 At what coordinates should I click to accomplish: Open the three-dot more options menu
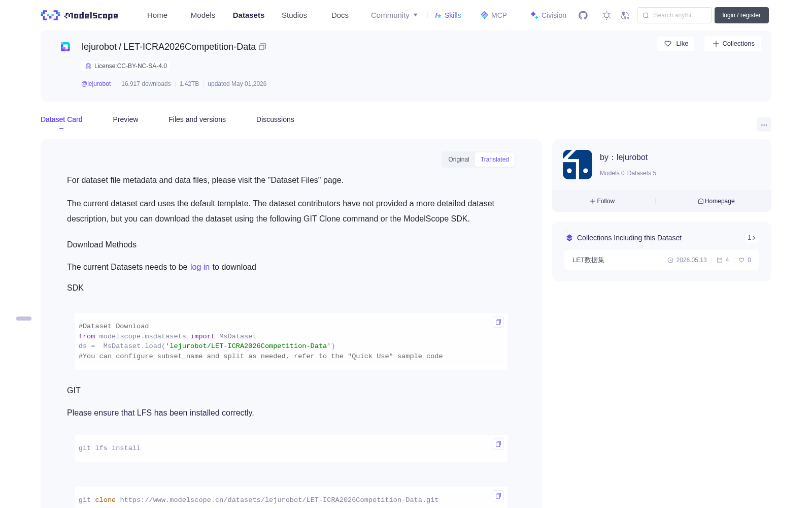pos(764,124)
